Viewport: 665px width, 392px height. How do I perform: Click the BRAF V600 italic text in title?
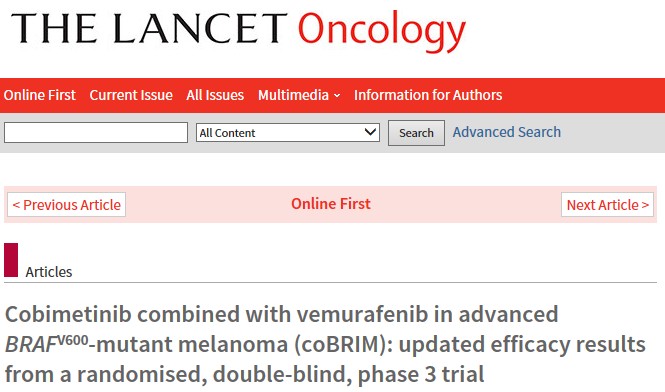(x=47, y=344)
